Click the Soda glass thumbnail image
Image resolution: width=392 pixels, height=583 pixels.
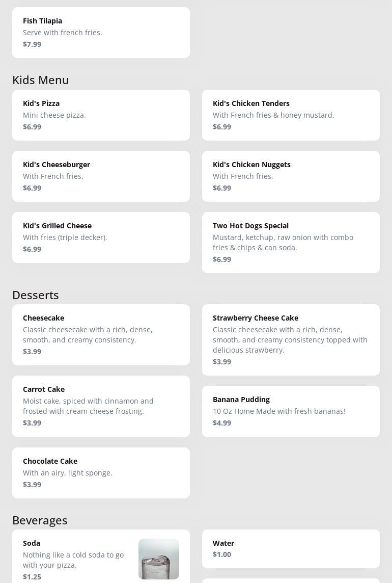(x=159, y=559)
